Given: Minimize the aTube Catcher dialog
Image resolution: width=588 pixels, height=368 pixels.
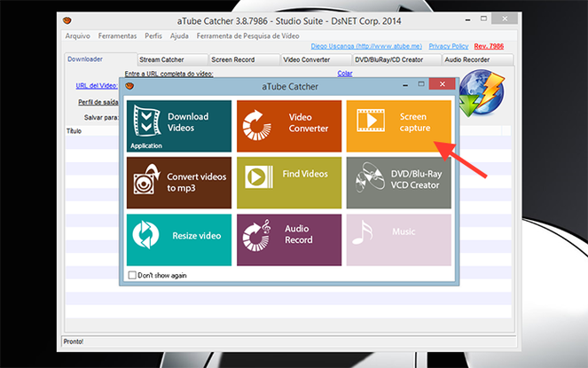Looking at the screenshot, I should tap(405, 85).
